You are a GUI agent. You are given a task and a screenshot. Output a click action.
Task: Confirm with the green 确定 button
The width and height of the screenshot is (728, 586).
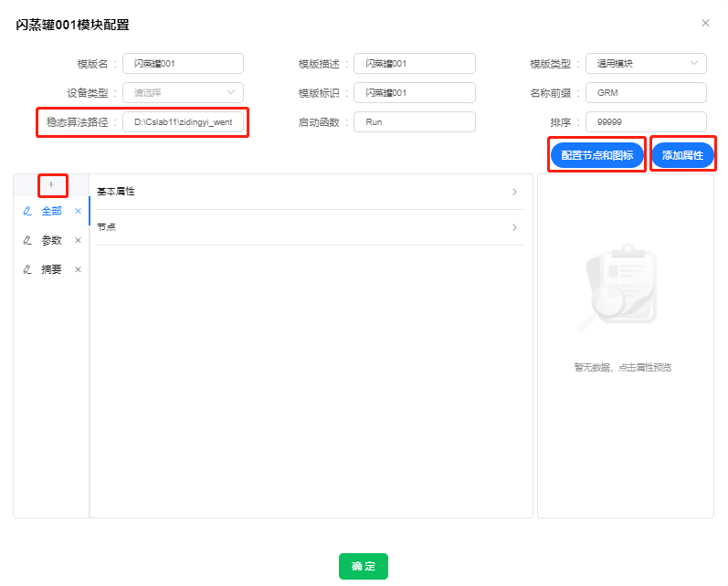[x=363, y=566]
